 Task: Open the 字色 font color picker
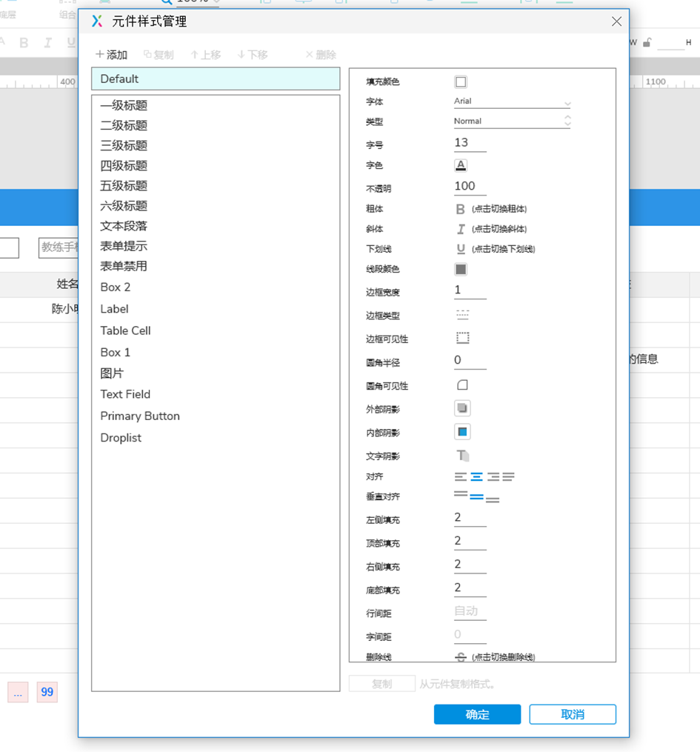click(461, 165)
